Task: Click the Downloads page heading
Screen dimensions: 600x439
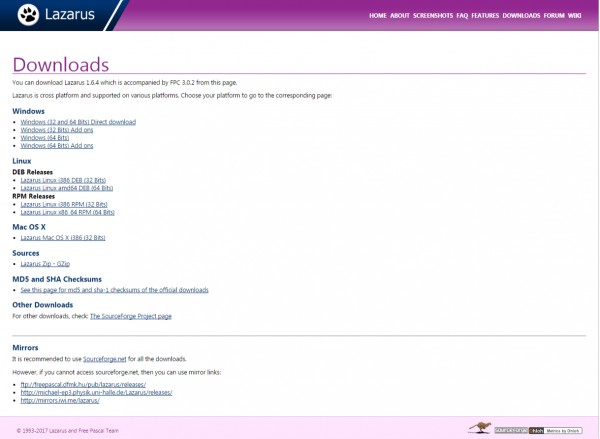Action: tap(61, 64)
